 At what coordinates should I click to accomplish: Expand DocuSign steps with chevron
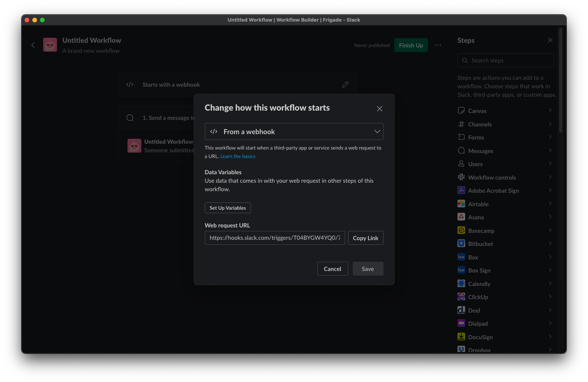pyautogui.click(x=550, y=337)
